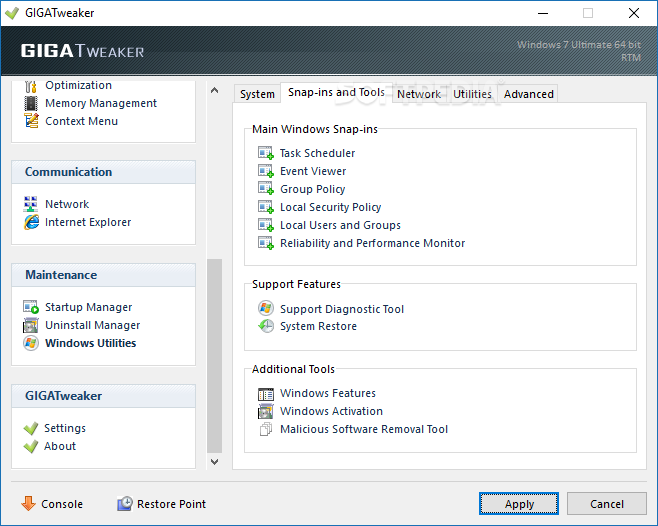Click the Console orange arrow icon
Screen dimensions: 658x526
click(29, 503)
